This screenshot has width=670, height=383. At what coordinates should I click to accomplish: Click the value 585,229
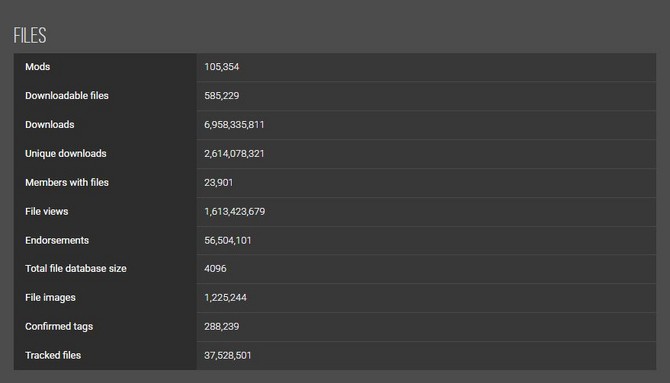[x=222, y=96]
